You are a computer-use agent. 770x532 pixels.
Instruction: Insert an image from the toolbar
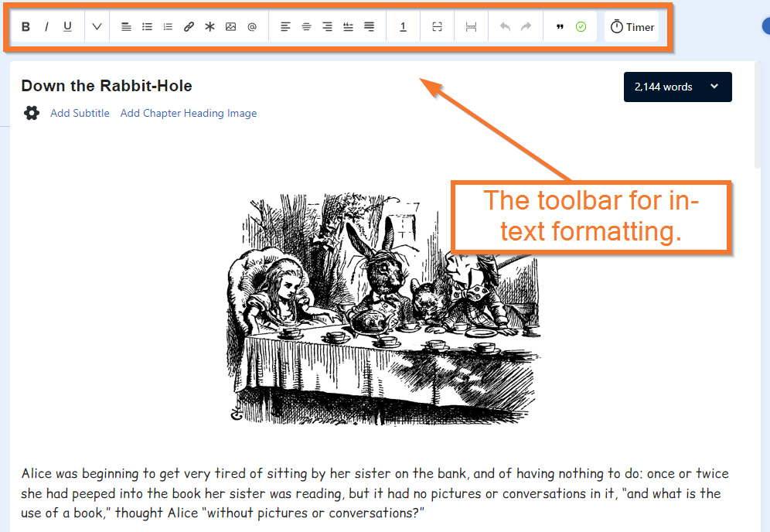coord(231,27)
